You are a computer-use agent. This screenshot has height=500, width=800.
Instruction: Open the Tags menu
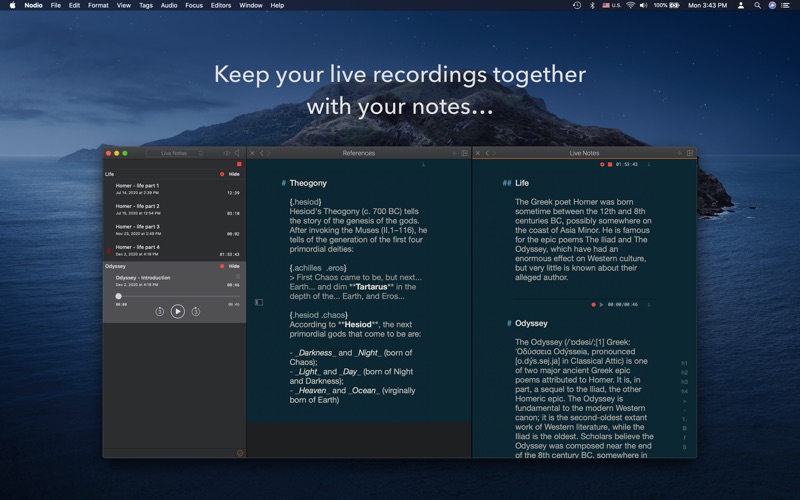point(146,5)
